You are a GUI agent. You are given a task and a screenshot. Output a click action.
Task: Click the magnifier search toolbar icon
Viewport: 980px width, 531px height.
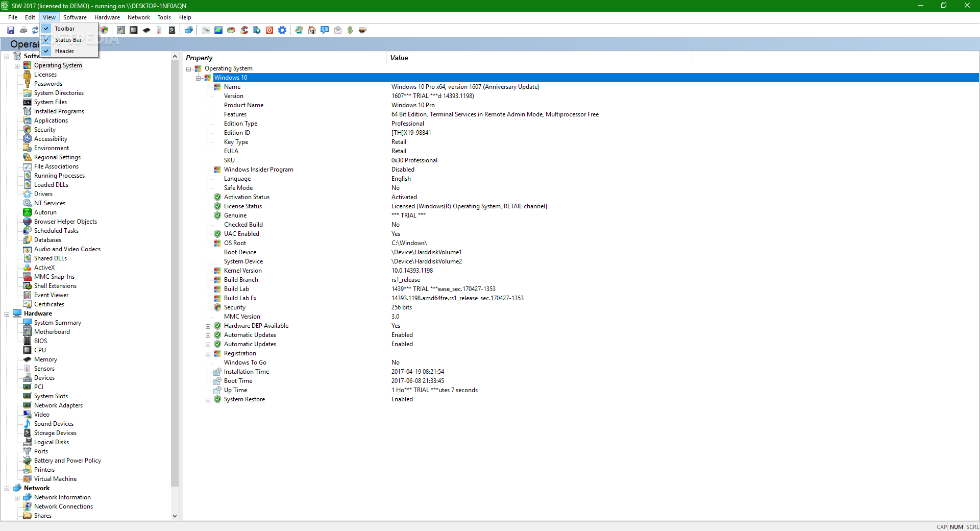point(206,30)
